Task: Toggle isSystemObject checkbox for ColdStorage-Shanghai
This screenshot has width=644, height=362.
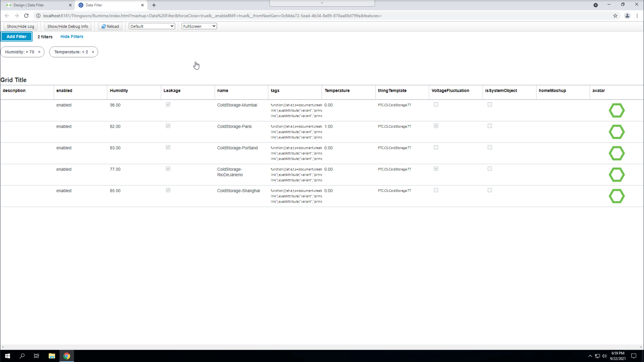Action: click(490, 190)
